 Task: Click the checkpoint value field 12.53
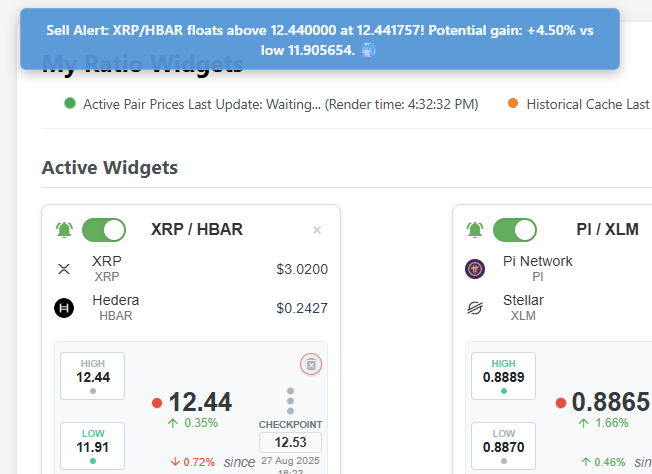click(x=290, y=442)
